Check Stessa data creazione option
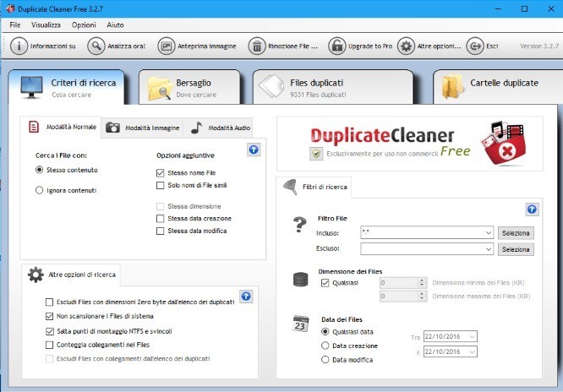Image resolution: width=563 pixels, height=392 pixels. click(160, 219)
